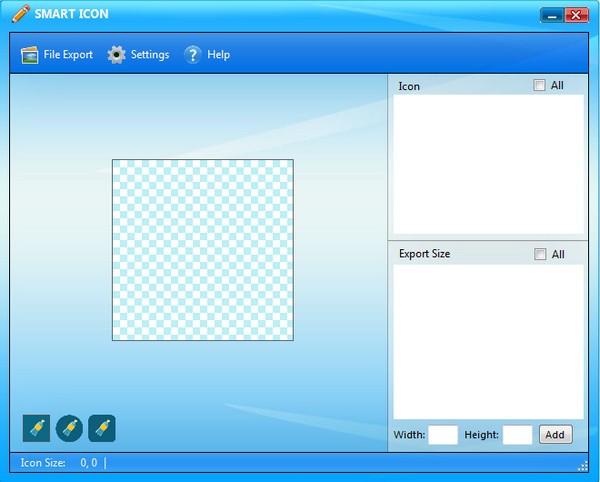
Task: Click the 'Icon Size:' status label
Action: (x=43, y=463)
